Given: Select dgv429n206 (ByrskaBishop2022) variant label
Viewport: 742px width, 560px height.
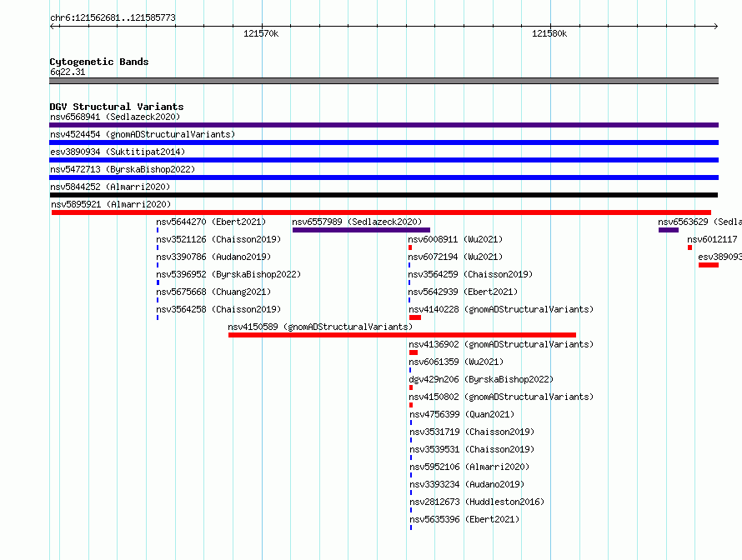Looking at the screenshot, I should (481, 379).
